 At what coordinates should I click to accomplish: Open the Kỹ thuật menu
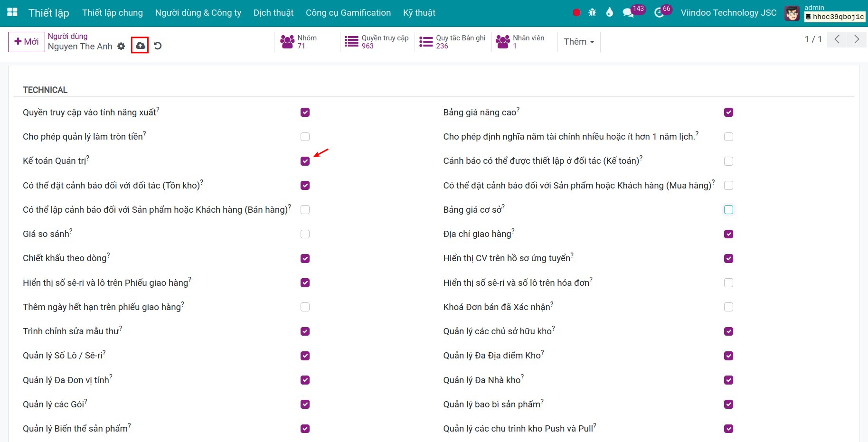point(419,13)
